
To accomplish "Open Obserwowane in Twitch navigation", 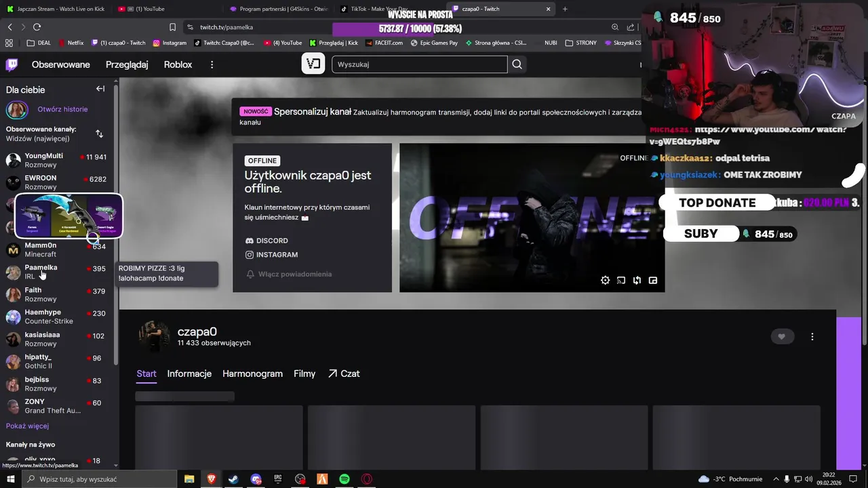I will coord(61,64).
